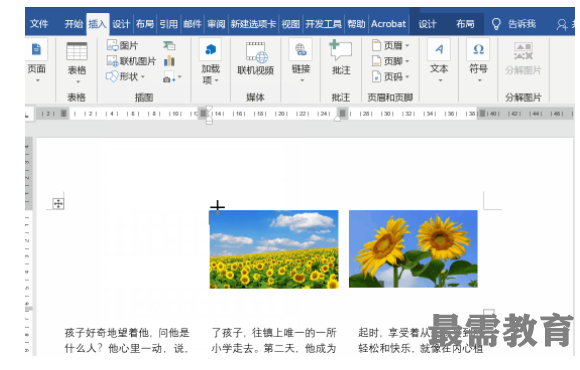Switch to the Acrobat tab
The width and height of the screenshot is (580, 370).
click(388, 24)
